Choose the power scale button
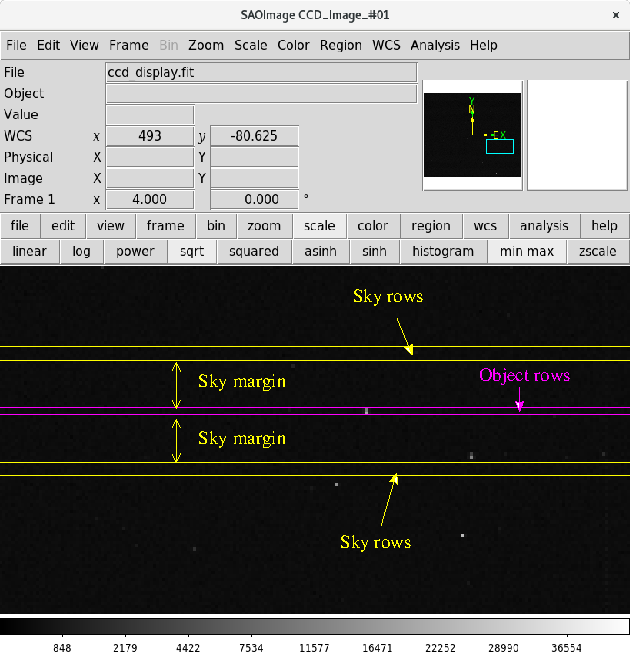Screen dimensions: 630x655 [x=135, y=251]
